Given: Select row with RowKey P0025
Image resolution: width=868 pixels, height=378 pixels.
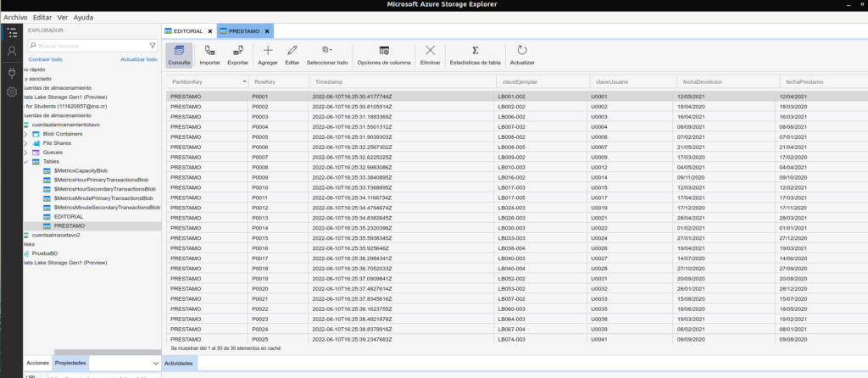Looking at the screenshot, I should [x=517, y=339].
